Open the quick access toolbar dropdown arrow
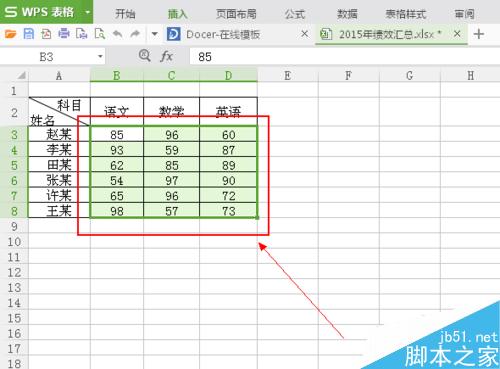 154,34
